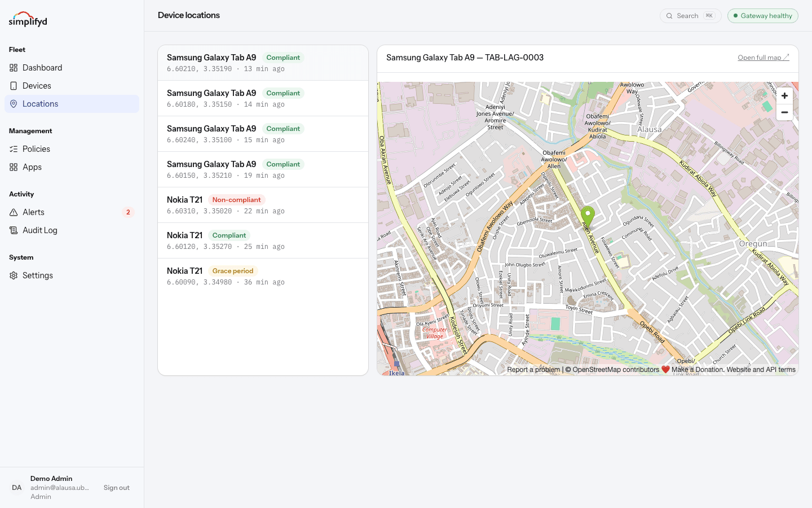Screen dimensions: 812x508
Task: Select Nokia T21 row 25 min ago
Action: [x=263, y=241]
